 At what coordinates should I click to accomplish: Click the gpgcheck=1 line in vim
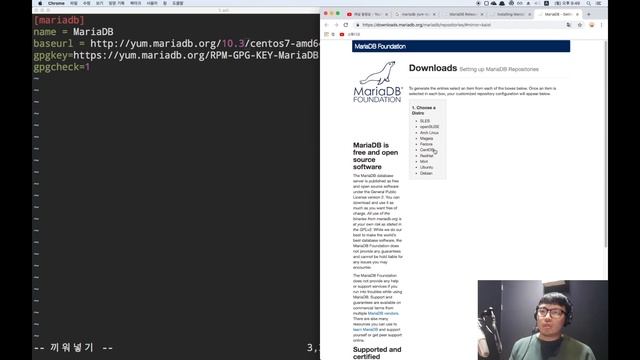pyautogui.click(x=62, y=67)
